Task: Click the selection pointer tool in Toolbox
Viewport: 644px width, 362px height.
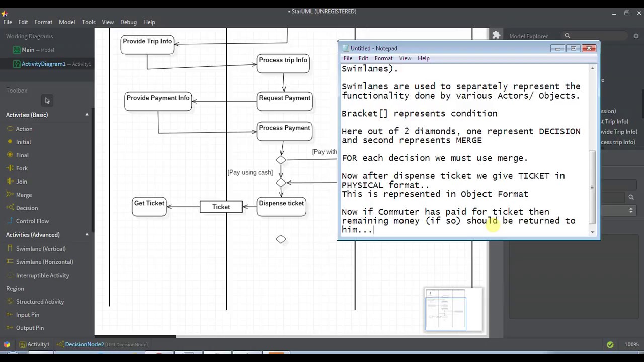Action: (47, 101)
